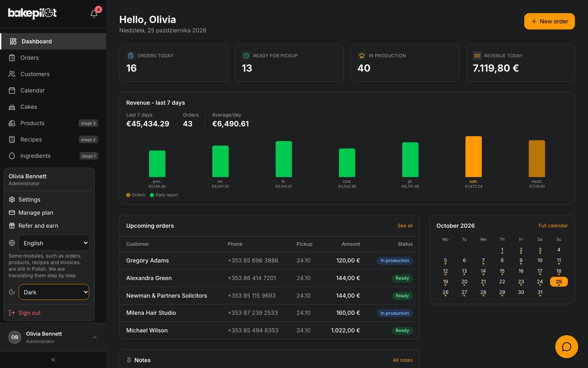Create a New order
588x368 pixels.
(x=549, y=21)
